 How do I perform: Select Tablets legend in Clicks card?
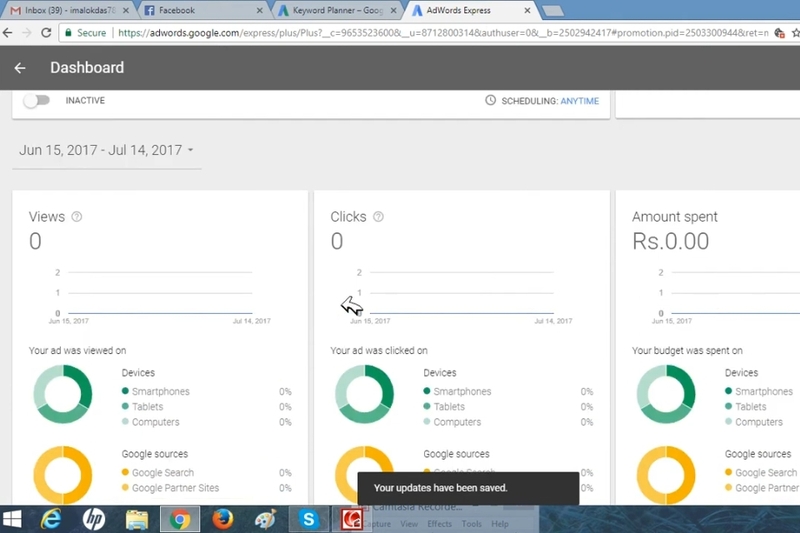coord(444,407)
